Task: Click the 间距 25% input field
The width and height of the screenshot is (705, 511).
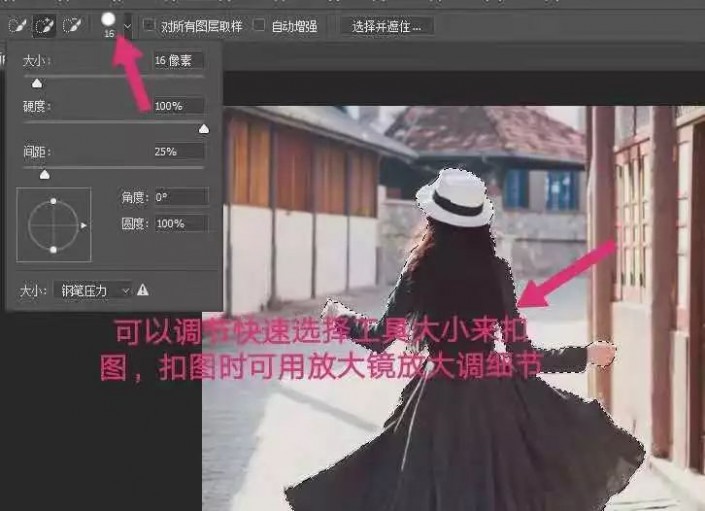Action: coord(178,151)
